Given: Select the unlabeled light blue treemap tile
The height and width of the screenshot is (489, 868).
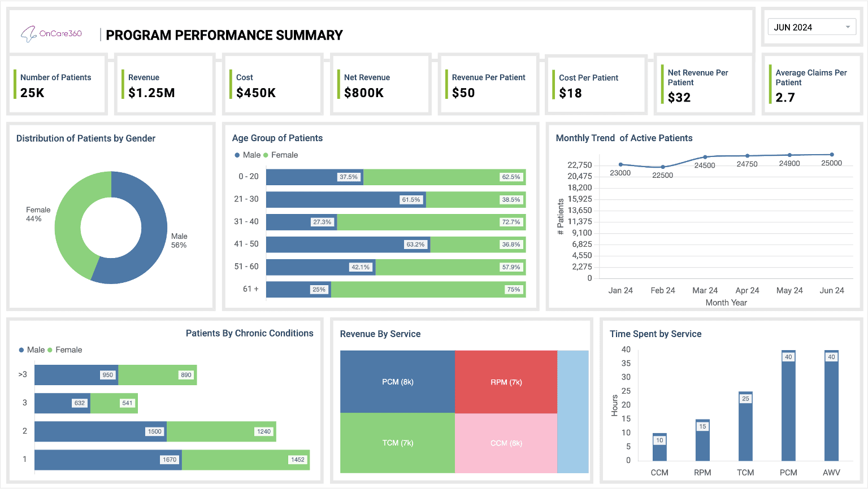Looking at the screenshot, I should (x=573, y=412).
